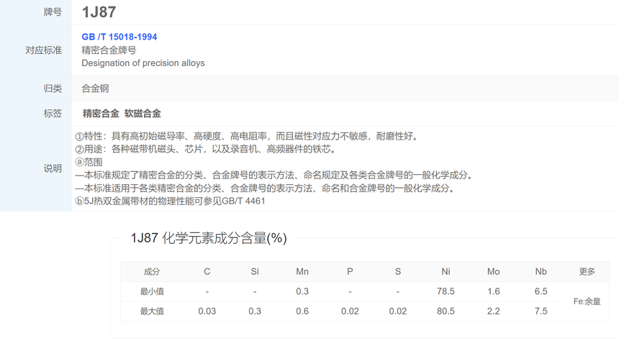Click the Mn column header
619x364 pixels.
tap(302, 272)
